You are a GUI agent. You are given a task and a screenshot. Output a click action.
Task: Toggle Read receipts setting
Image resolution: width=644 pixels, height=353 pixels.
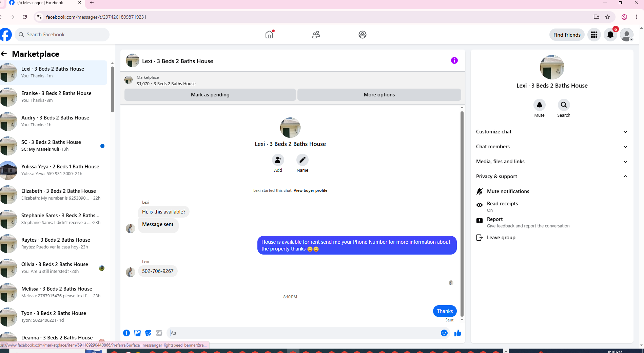[x=552, y=206]
